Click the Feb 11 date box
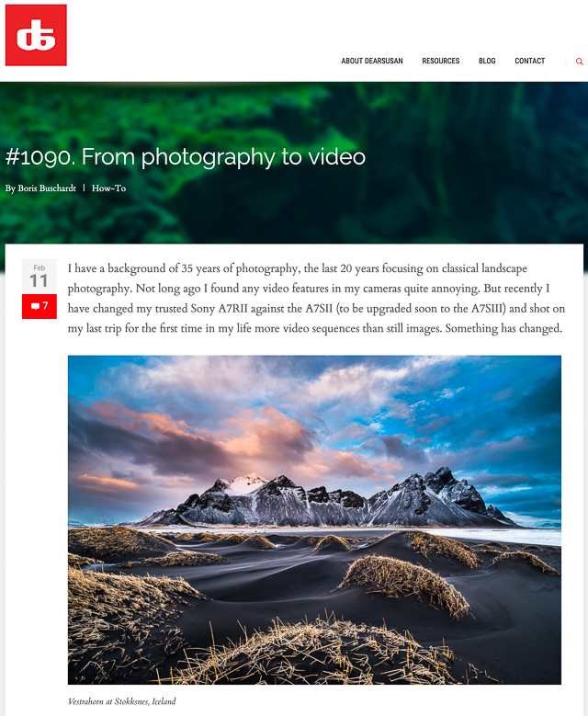 40,277
